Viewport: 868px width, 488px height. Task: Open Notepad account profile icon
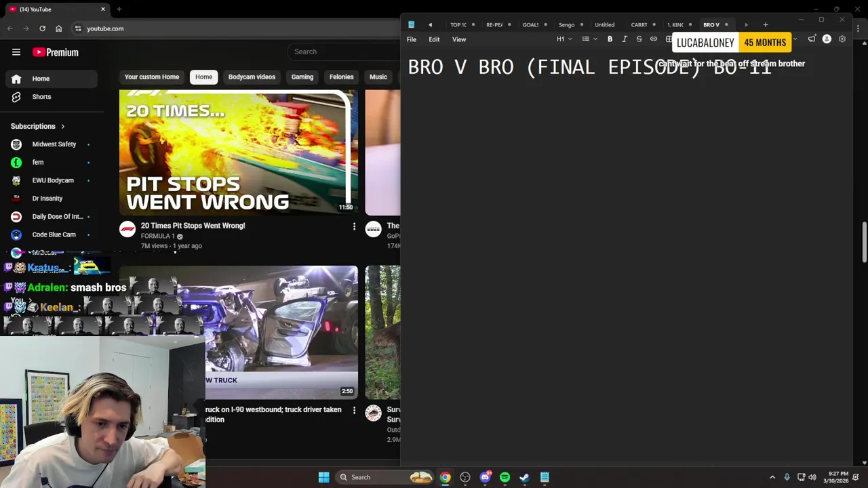827,39
